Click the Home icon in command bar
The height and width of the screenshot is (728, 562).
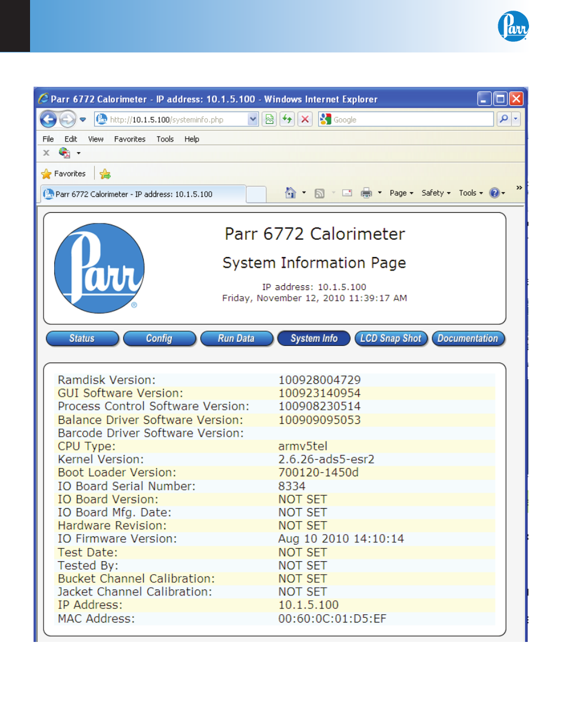[290, 193]
